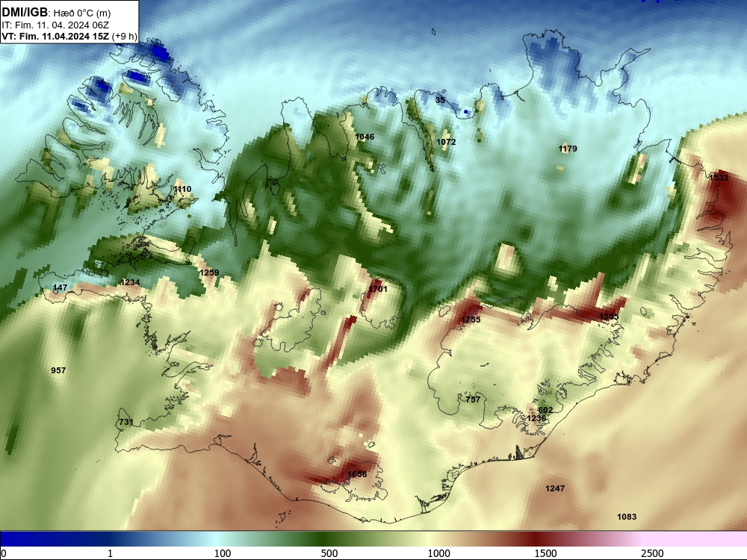Click the map value 1701
This screenshot has width=747, height=560.
tap(378, 289)
